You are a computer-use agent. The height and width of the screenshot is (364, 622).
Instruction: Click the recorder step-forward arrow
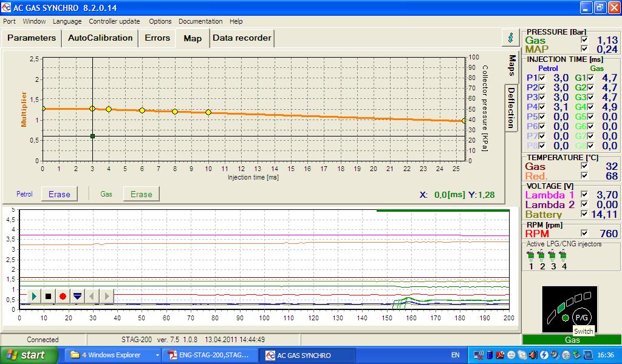pos(106,296)
